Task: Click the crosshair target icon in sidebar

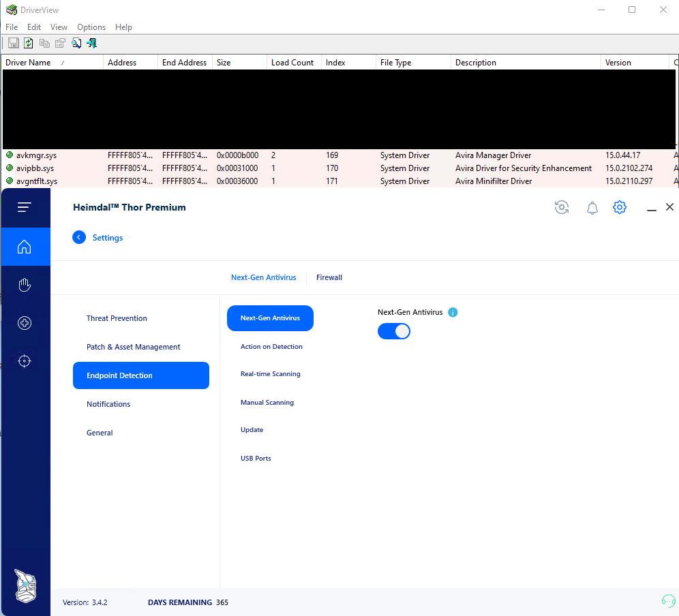Action: point(25,361)
